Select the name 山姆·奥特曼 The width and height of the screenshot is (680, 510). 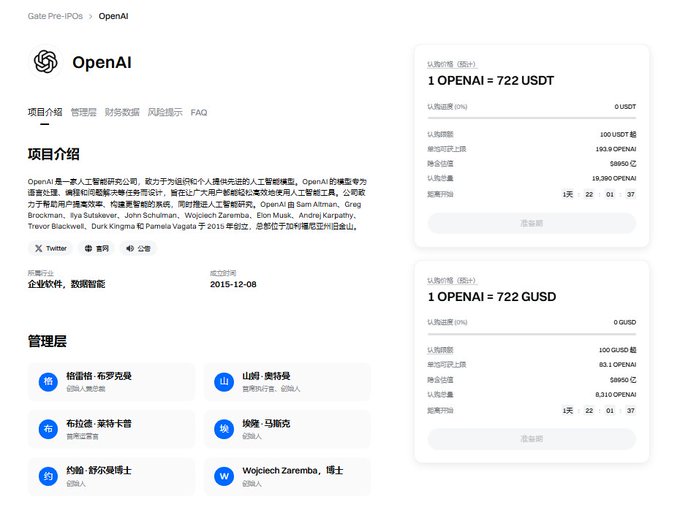pyautogui.click(x=266, y=376)
